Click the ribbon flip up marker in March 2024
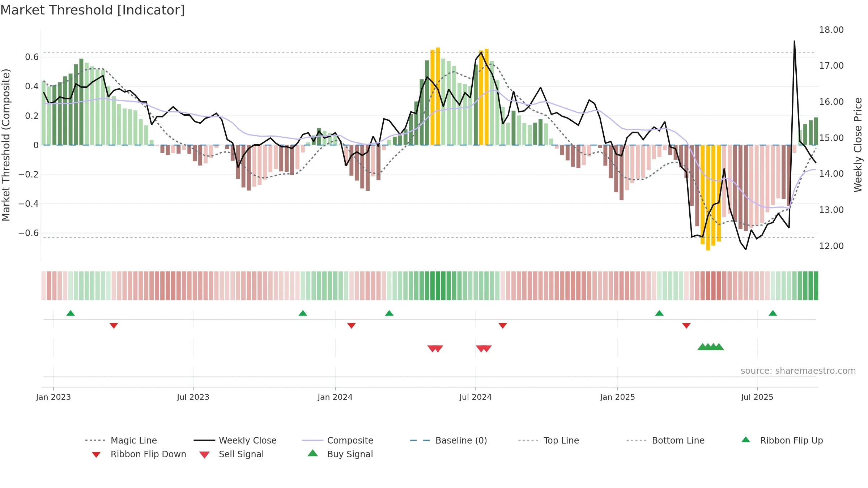The image size is (868, 488). click(x=389, y=313)
